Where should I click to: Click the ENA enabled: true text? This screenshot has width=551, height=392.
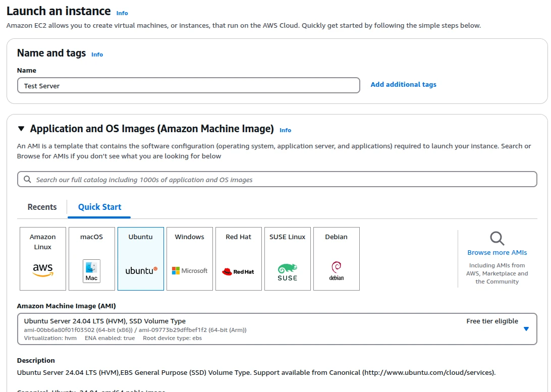coord(109,338)
